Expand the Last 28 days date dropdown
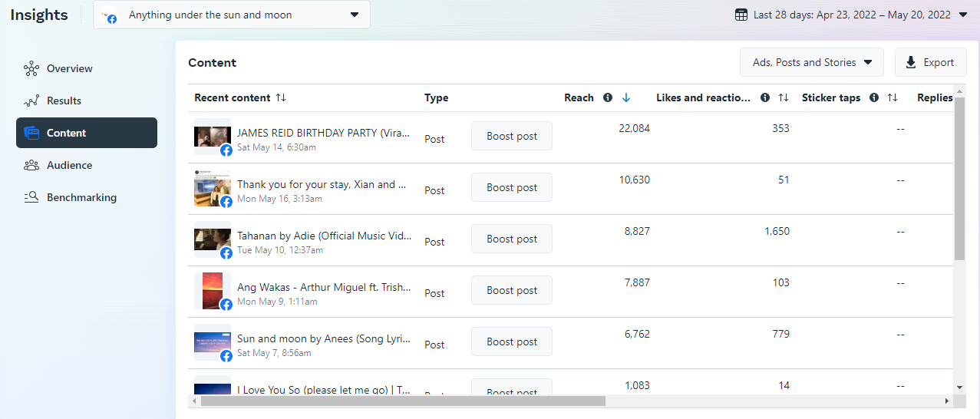 click(963, 15)
